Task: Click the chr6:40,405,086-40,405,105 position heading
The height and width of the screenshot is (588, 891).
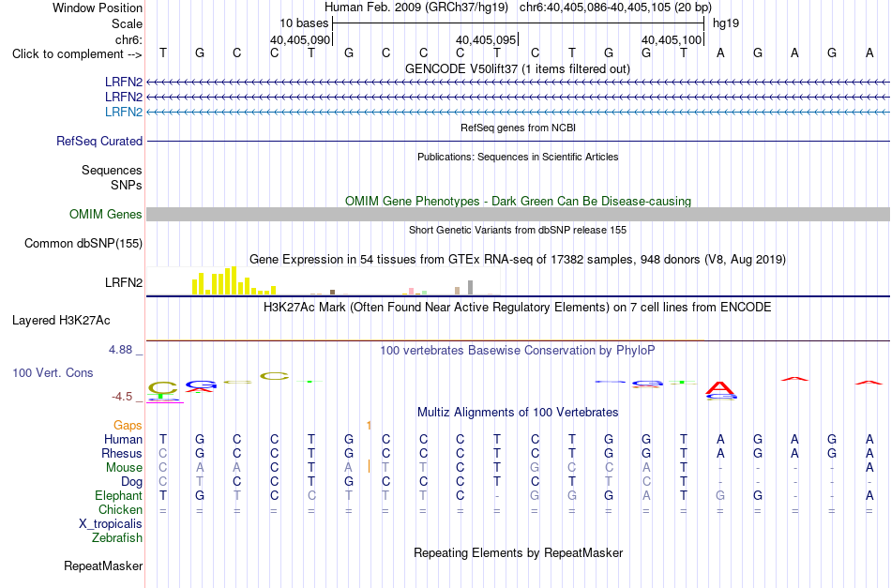Action: pos(615,8)
